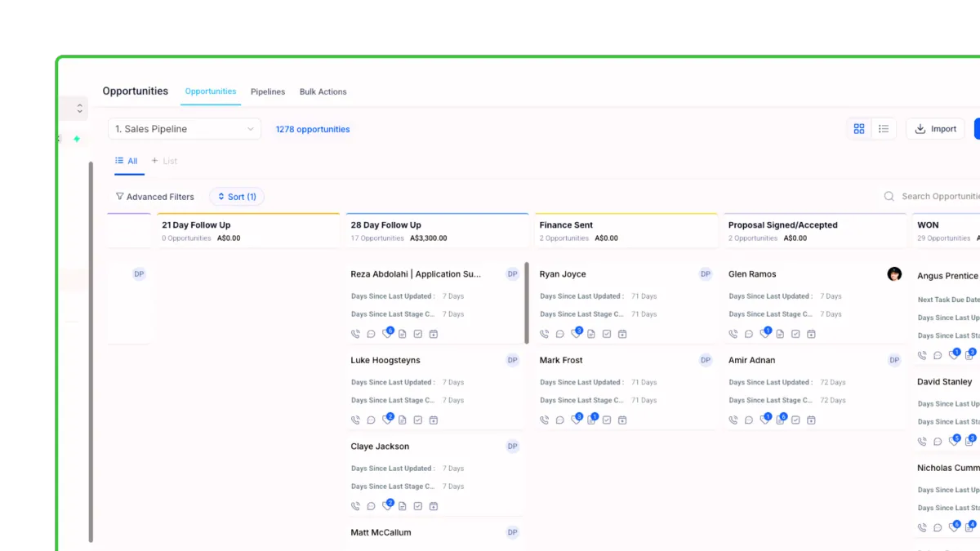Click 72 Days last updated value on Amir Adnan
This screenshot has height=551, width=980.
point(833,382)
